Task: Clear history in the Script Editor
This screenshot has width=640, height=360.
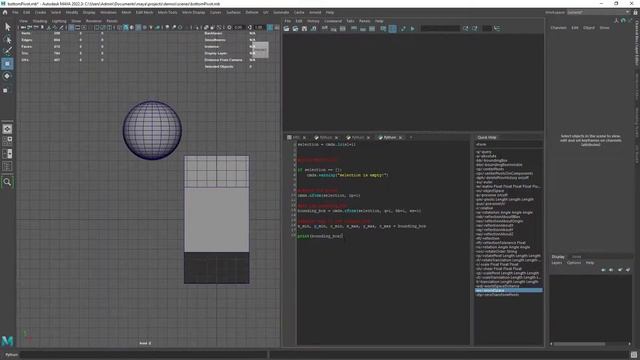Action: pyautogui.click(x=324, y=29)
